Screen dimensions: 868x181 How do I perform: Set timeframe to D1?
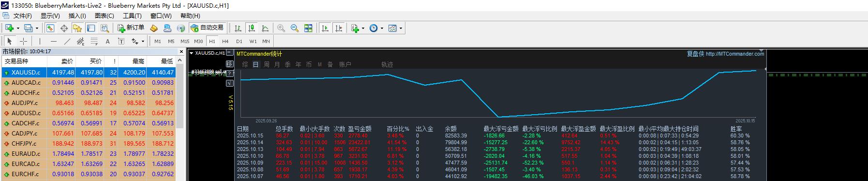[239, 41]
